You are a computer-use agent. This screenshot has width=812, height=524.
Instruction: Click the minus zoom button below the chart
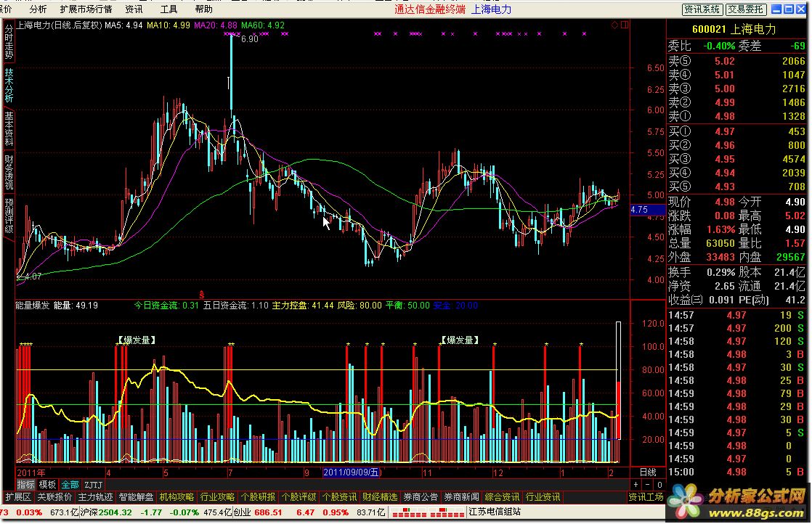pyautogui.click(x=647, y=485)
